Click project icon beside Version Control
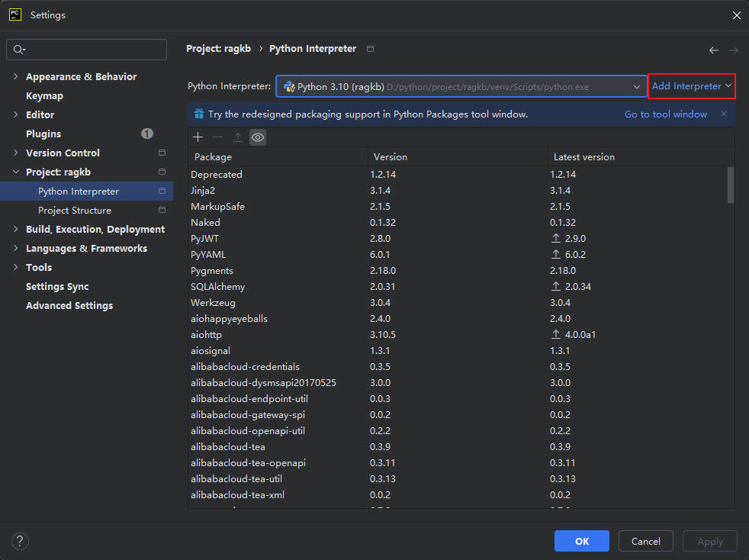The width and height of the screenshot is (749, 560). [162, 153]
